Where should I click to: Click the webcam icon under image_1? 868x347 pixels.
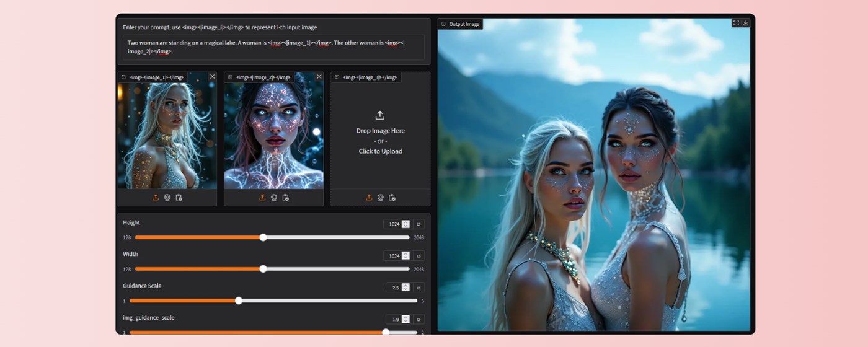[x=167, y=198]
